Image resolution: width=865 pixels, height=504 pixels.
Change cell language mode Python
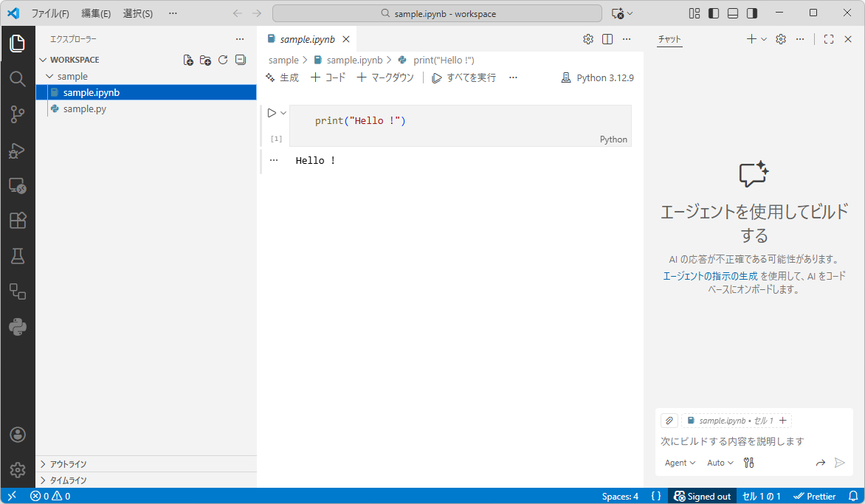click(613, 139)
